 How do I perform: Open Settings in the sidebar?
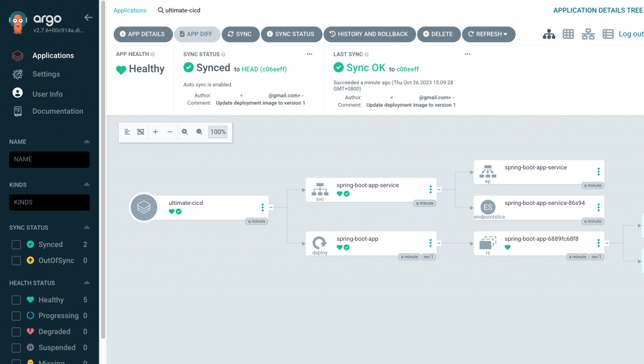(46, 74)
